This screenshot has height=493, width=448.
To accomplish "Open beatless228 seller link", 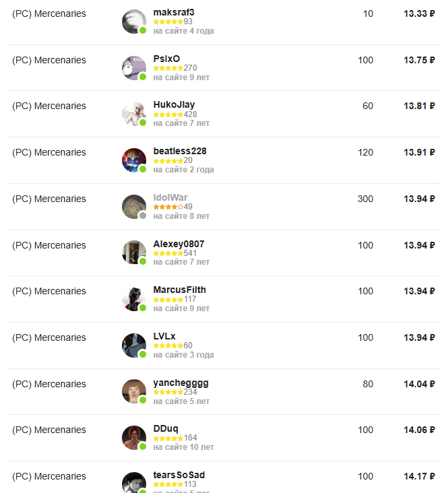I will 180,151.
